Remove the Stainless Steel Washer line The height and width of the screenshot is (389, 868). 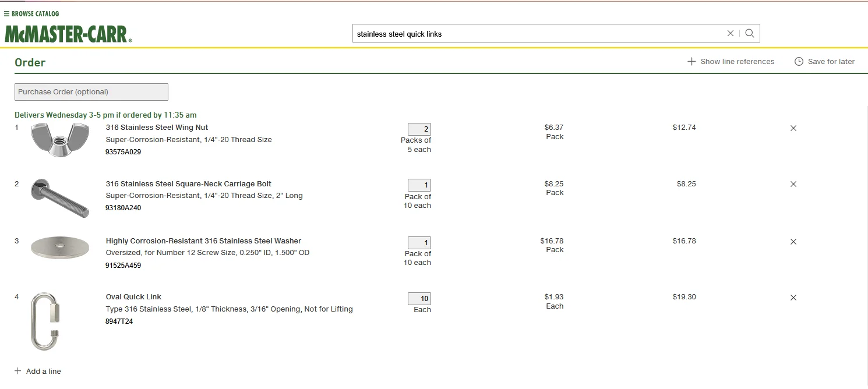coord(793,242)
